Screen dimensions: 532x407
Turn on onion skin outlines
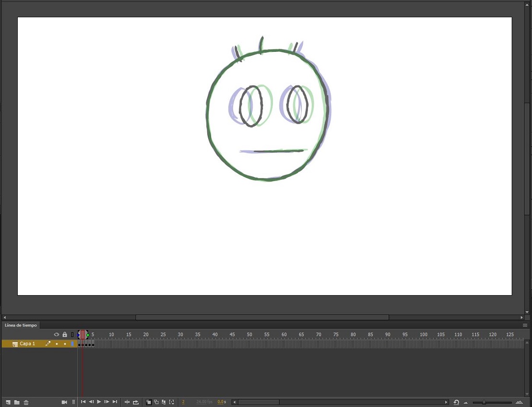coord(156,402)
